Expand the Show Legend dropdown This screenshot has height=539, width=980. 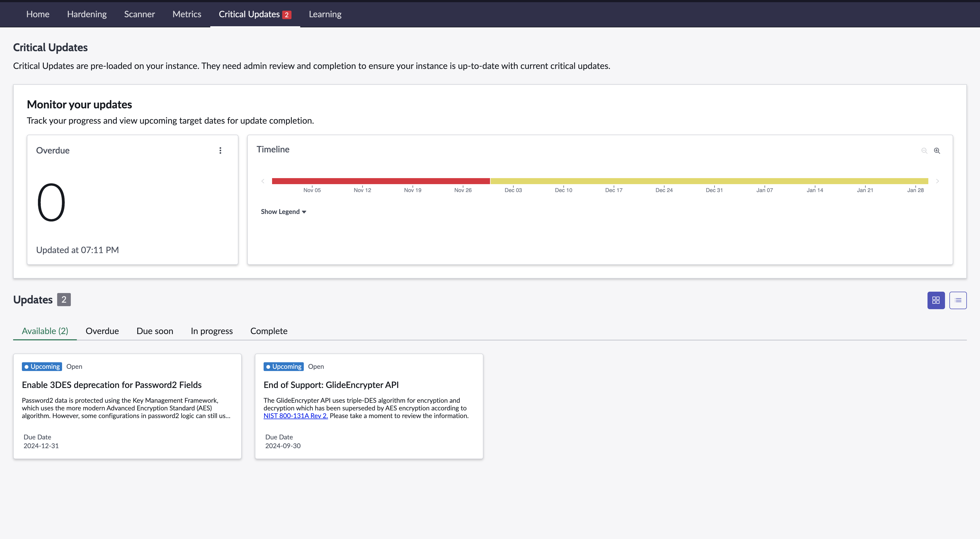(x=284, y=212)
